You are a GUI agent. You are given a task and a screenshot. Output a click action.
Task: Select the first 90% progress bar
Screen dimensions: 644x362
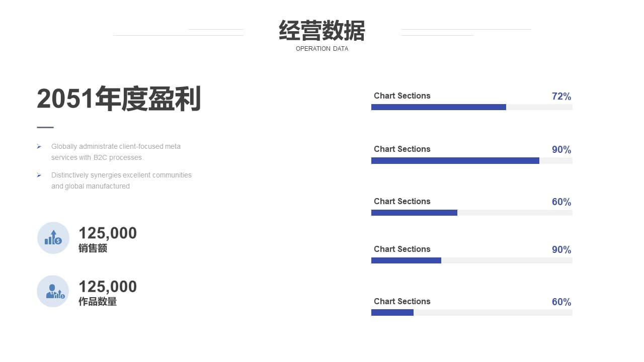point(472,160)
